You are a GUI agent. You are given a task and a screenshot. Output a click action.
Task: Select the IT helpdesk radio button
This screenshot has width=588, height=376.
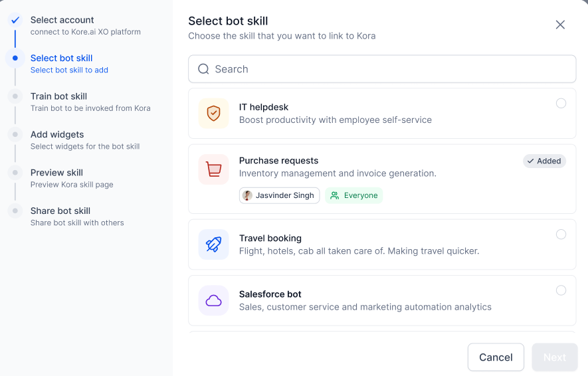[x=561, y=104]
